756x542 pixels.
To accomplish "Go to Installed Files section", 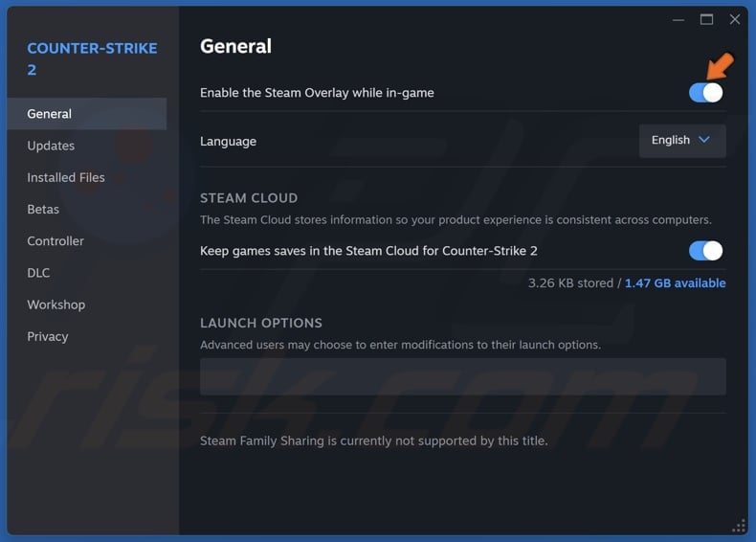I will pos(66,177).
